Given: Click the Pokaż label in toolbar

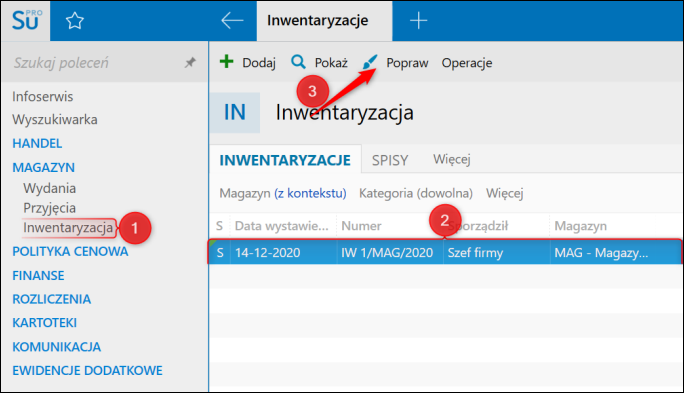Looking at the screenshot, I should point(331,63).
